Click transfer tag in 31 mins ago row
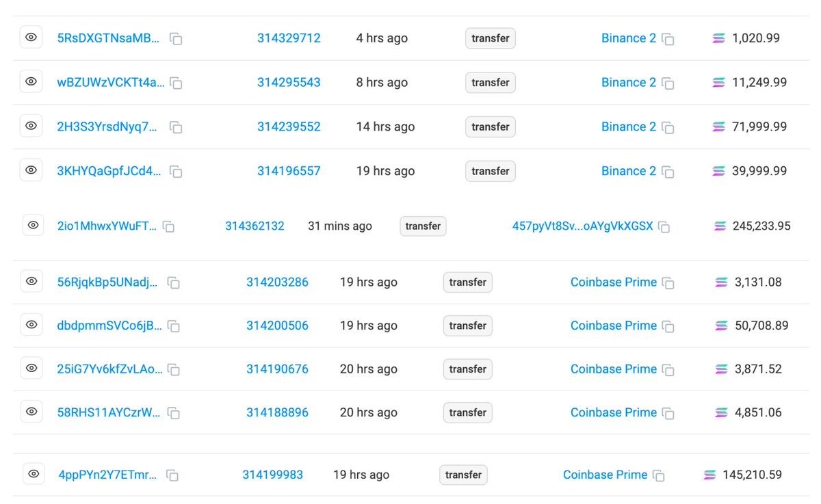This screenshot has height=504, width=821. point(423,226)
